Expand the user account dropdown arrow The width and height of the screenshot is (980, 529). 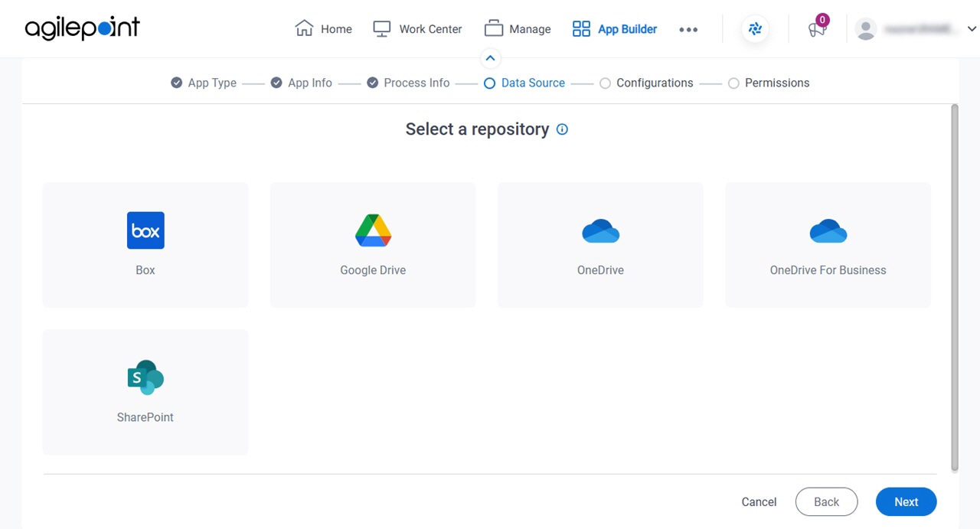(972, 29)
